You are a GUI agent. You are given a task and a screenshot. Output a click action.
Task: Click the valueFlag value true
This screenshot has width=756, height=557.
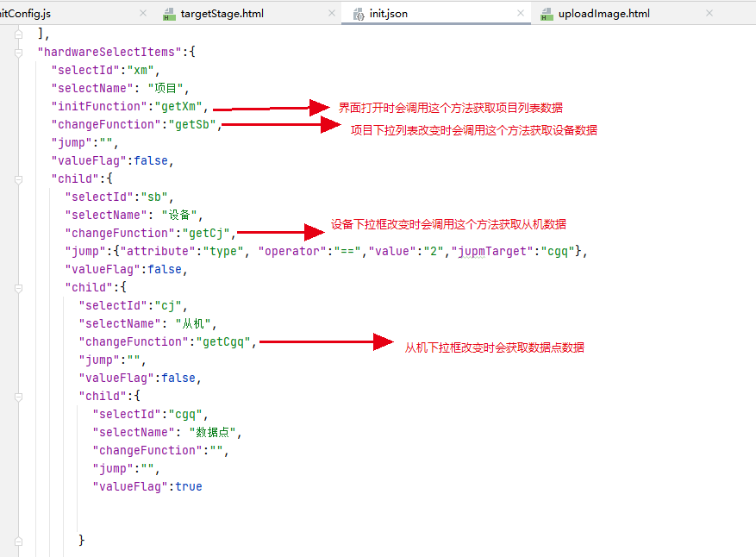pyautogui.click(x=189, y=487)
